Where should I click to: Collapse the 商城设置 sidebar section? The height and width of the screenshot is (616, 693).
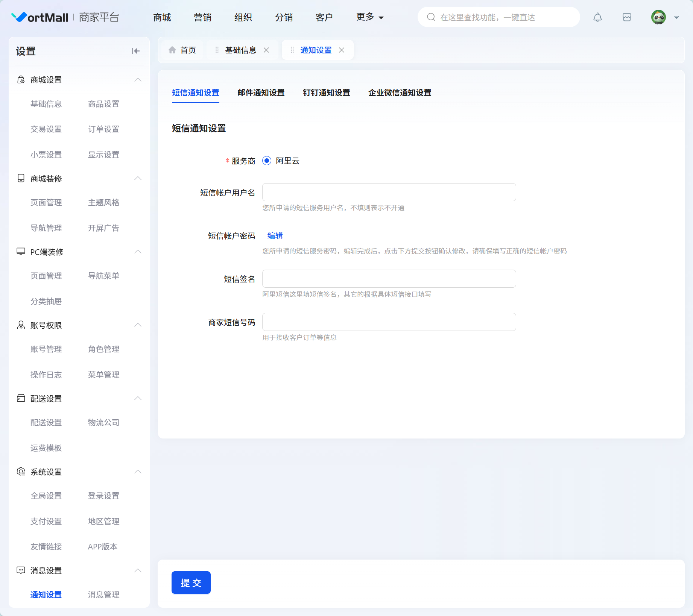pos(138,80)
